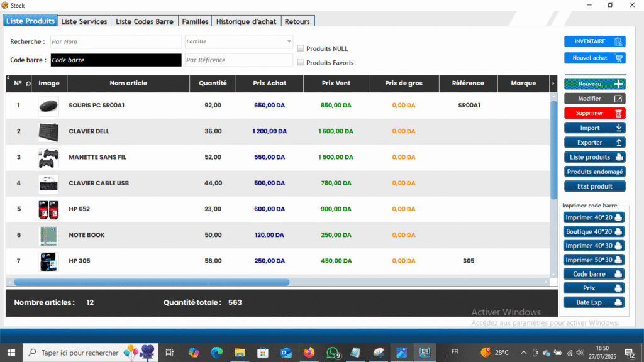The image size is (644, 362).
Task: Click the shopping cart icon on Nouvel achat
Action: click(x=618, y=58)
